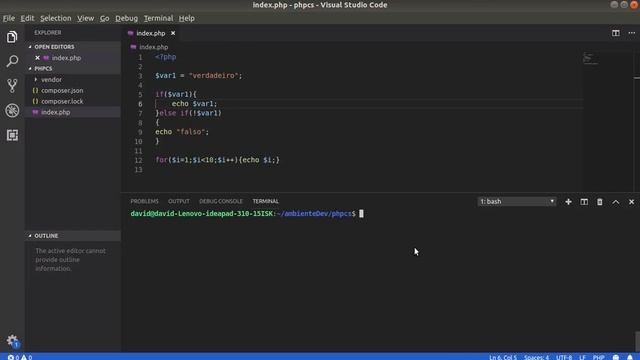Open the Search view in activity bar
Image resolution: width=640 pixels, height=360 pixels.
tap(12, 61)
